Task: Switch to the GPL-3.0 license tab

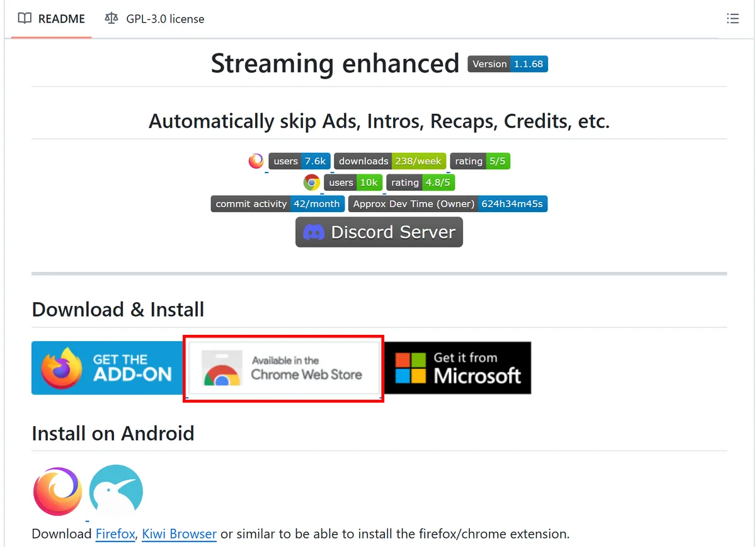Action: (155, 19)
